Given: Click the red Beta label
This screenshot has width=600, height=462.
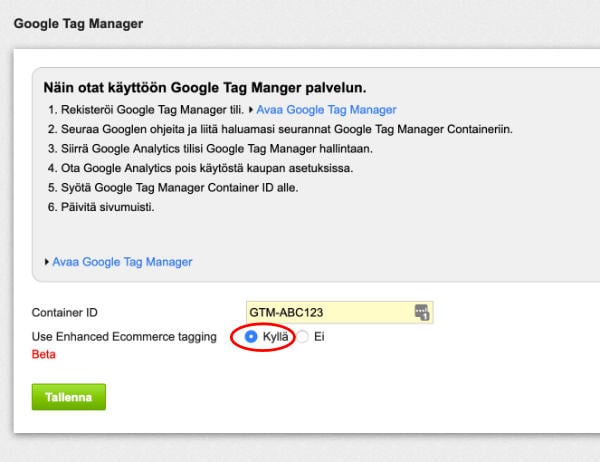Looking at the screenshot, I should point(44,354).
